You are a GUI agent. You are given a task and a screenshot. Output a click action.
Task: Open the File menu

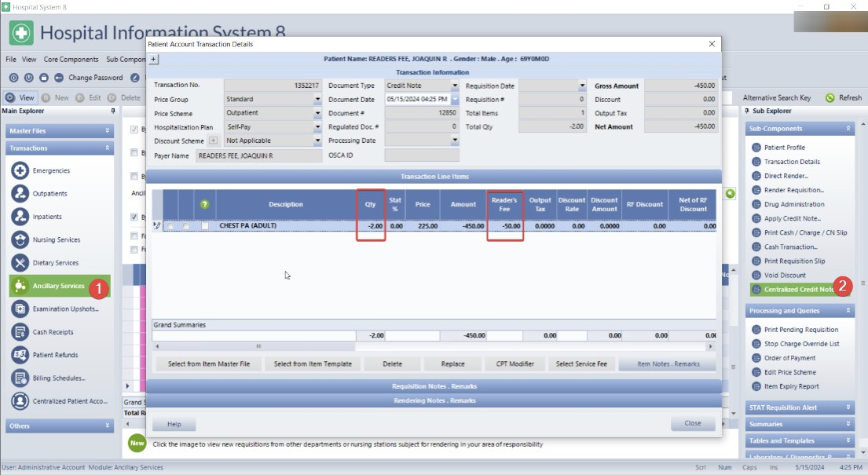(x=11, y=60)
